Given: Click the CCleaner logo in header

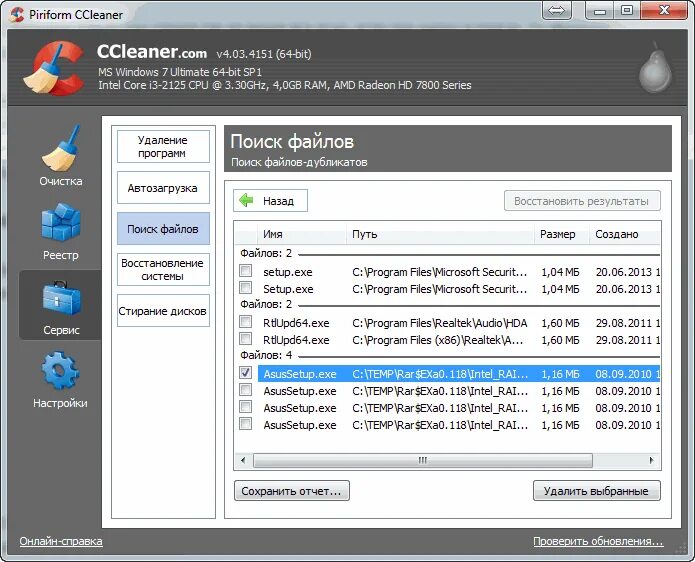Looking at the screenshot, I should [53, 68].
